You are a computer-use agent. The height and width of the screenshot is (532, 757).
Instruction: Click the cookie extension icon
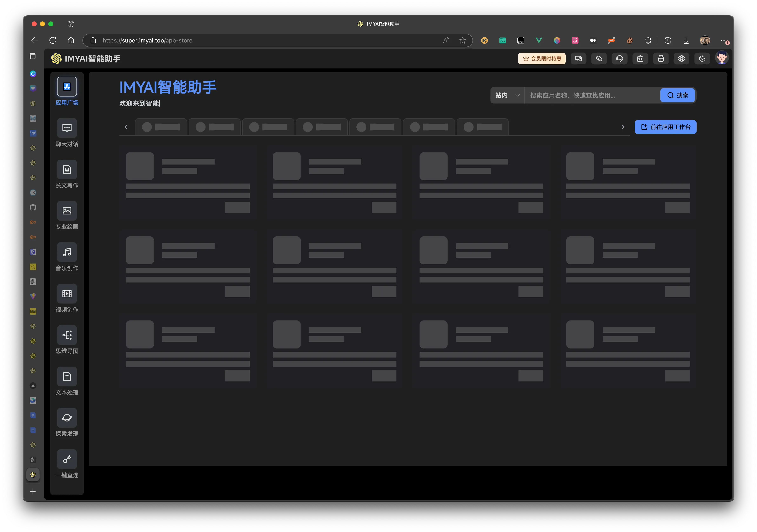[629, 40]
